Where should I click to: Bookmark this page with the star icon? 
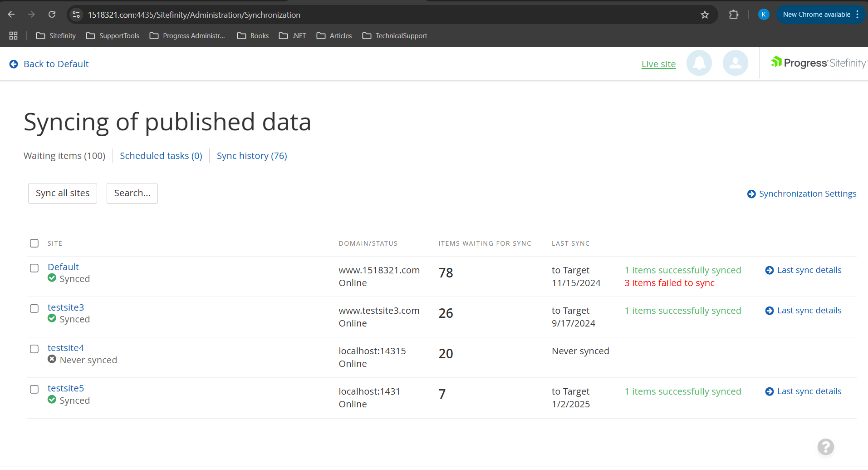[x=705, y=15]
